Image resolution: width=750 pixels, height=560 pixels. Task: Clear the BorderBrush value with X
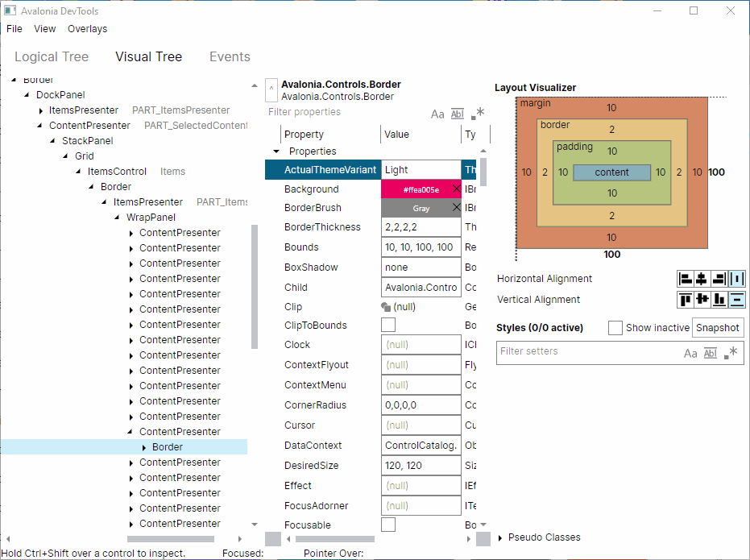[x=456, y=207]
